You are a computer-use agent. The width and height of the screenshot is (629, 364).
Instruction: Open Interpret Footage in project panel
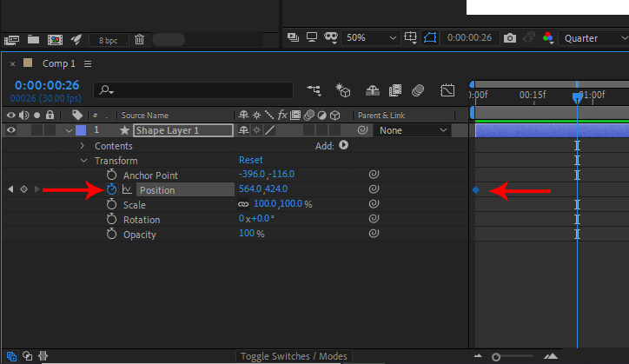pos(11,40)
